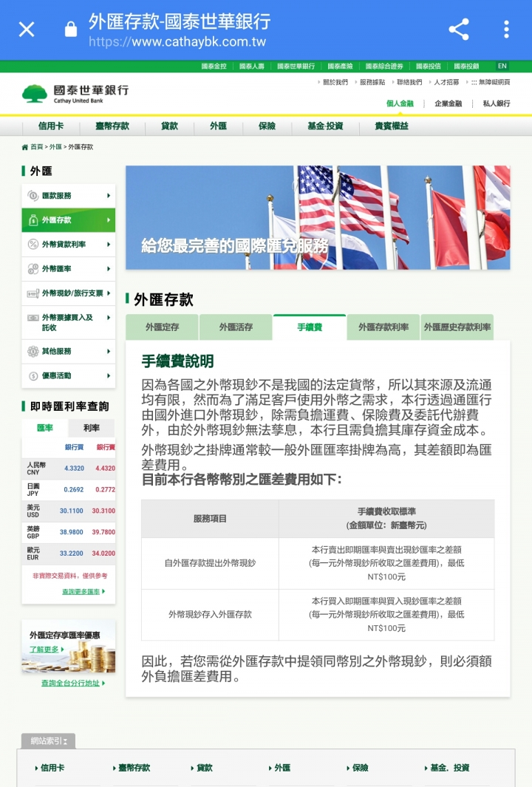532x787 pixels.
Task: Click 關於我們 top link
Action: 335,82
